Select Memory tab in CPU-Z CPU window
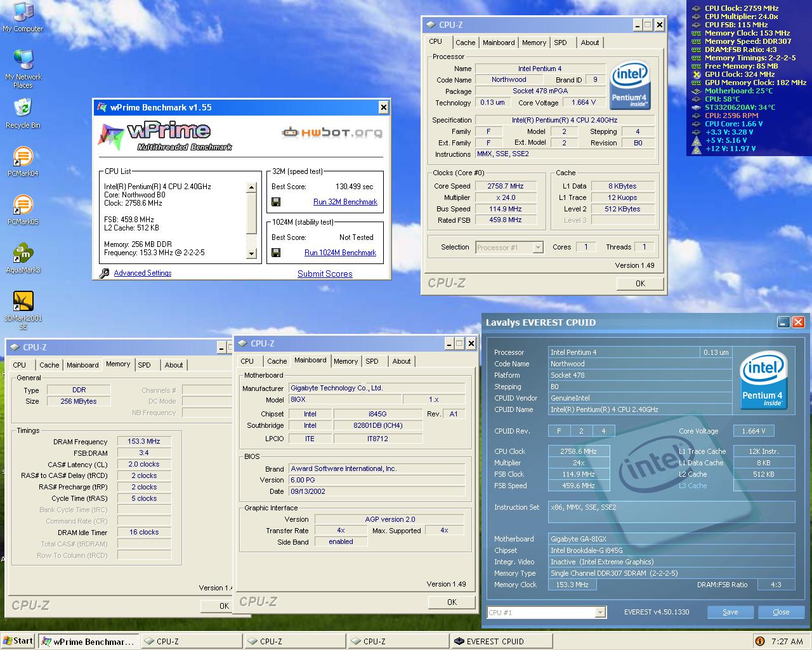Viewport: 812px width, 650px height. pos(534,43)
